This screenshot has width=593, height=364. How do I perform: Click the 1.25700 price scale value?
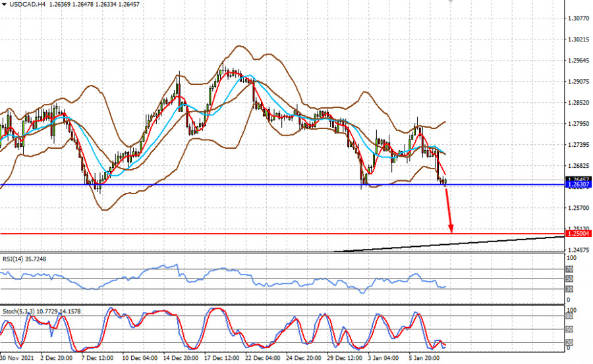point(579,208)
